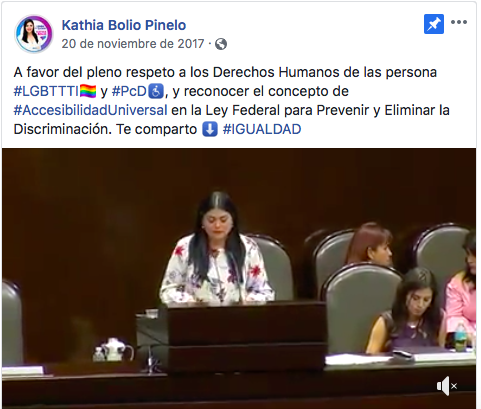Unmute the video with speaker icon
481x409 pixels.
447,386
